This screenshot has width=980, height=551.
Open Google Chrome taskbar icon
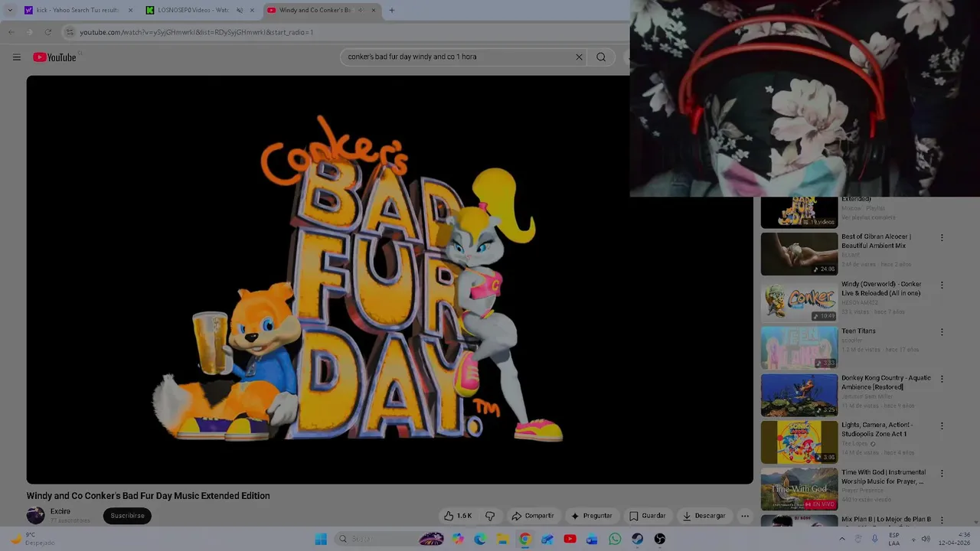tap(524, 539)
